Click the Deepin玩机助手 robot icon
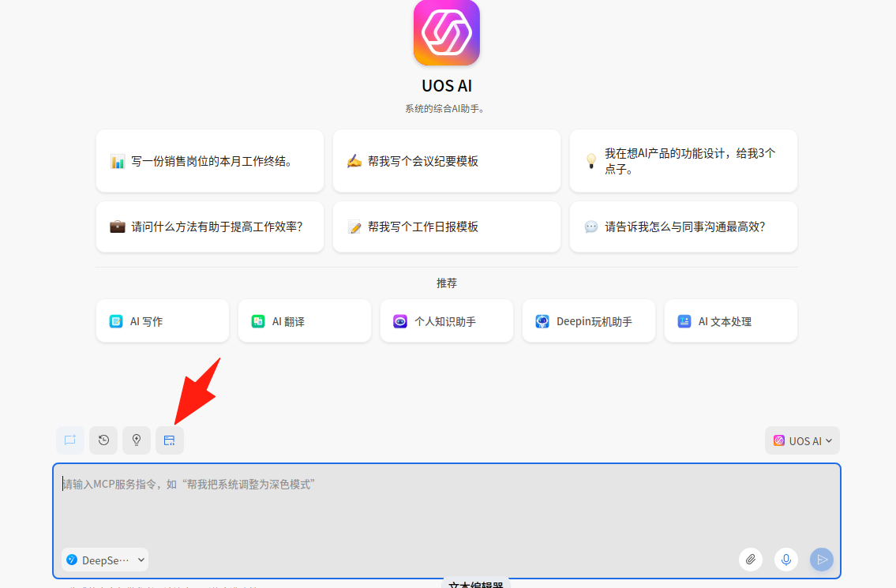Image resolution: width=896 pixels, height=588 pixels. coord(542,322)
